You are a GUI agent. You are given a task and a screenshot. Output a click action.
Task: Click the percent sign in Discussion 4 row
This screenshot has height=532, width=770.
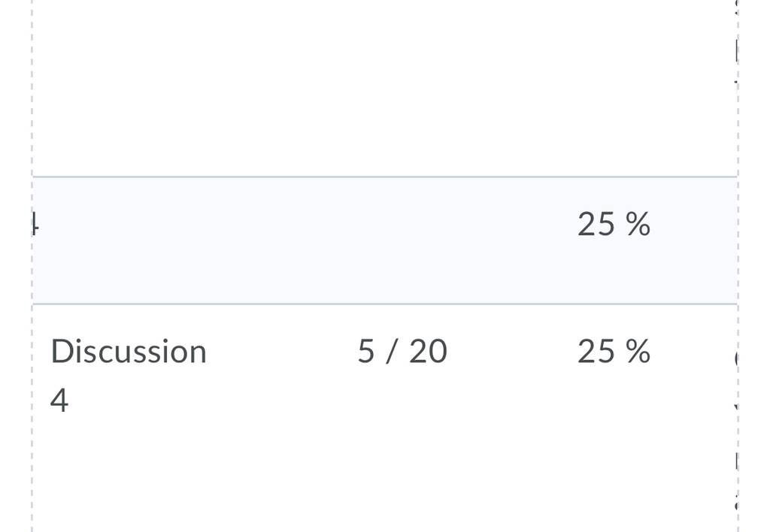pyautogui.click(x=638, y=352)
